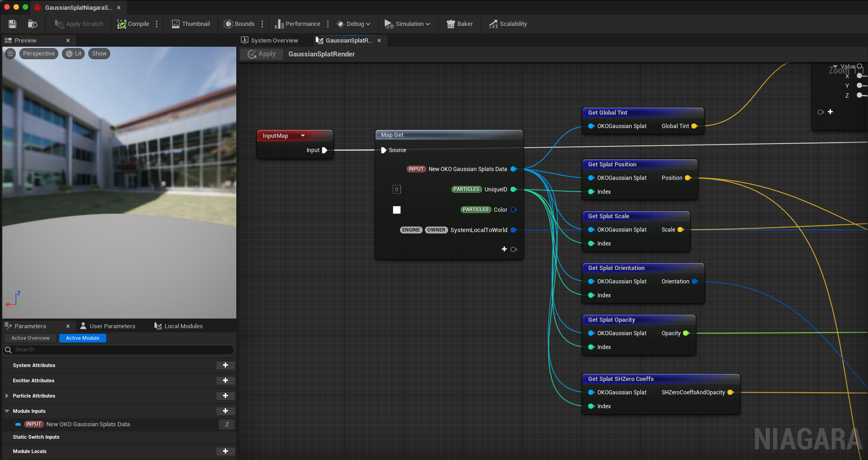Viewport: 868px width, 460px height.
Task: Click the parameters Search field
Action: pos(119,350)
